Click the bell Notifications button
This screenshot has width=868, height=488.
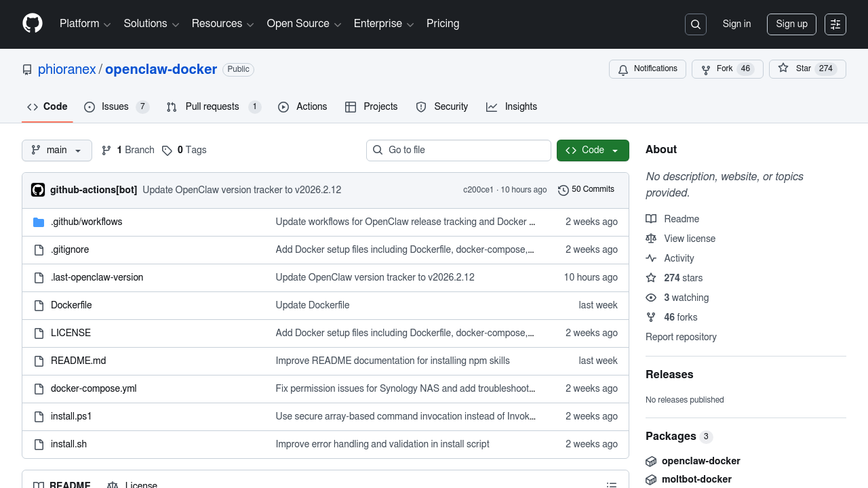pos(648,69)
